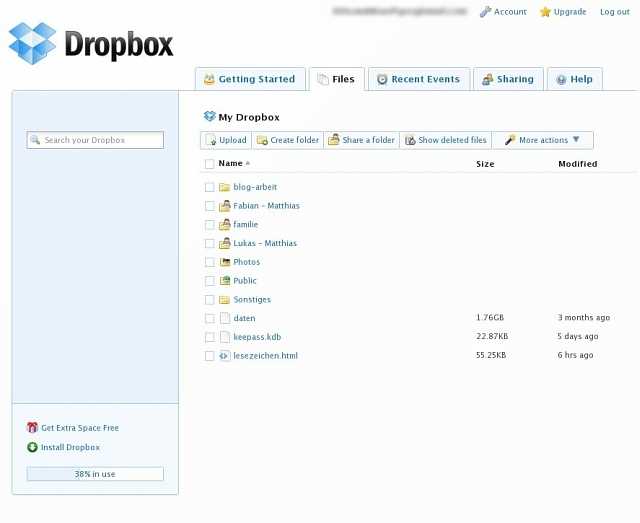
Task: Open the lesezeichen.html file link
Action: [x=266, y=356]
